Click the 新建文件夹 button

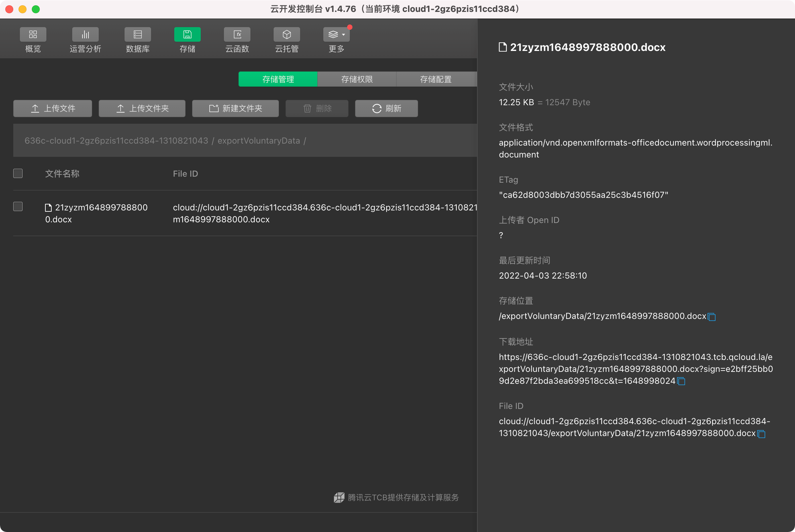coord(235,109)
